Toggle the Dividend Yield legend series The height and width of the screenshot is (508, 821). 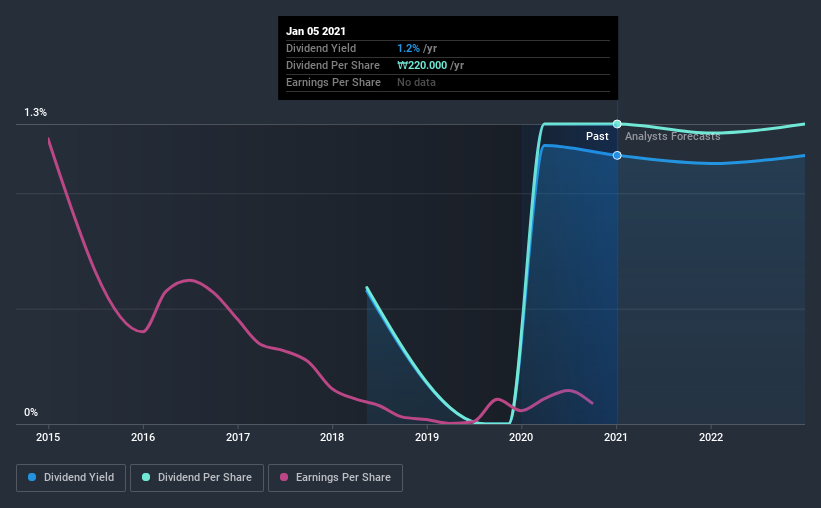pos(71,478)
